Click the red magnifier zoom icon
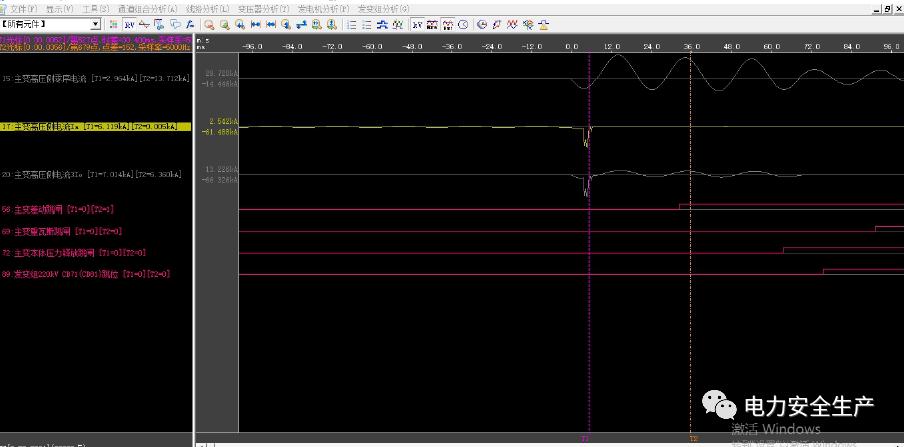The height and width of the screenshot is (447, 905). tap(209, 24)
